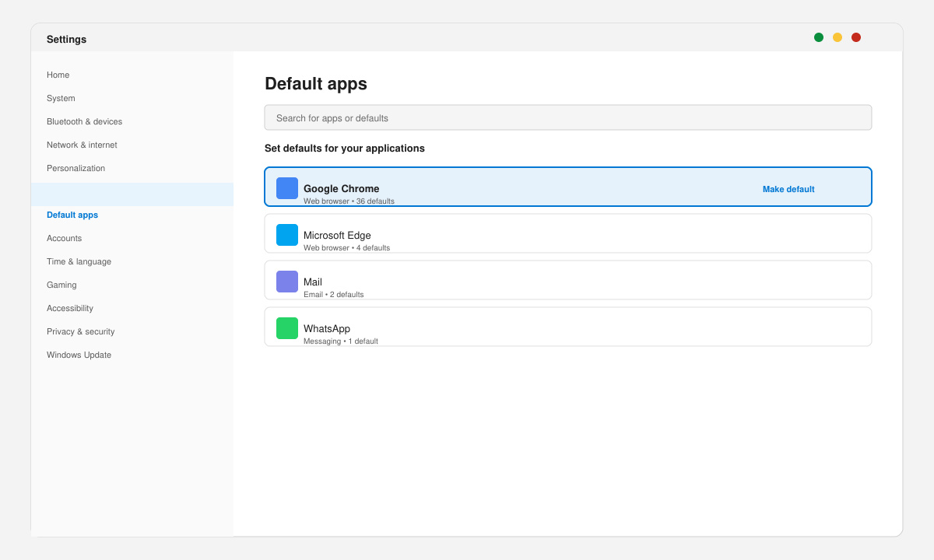The height and width of the screenshot is (560, 934).
Task: Open System settings in the sidebar
Action: 61,98
